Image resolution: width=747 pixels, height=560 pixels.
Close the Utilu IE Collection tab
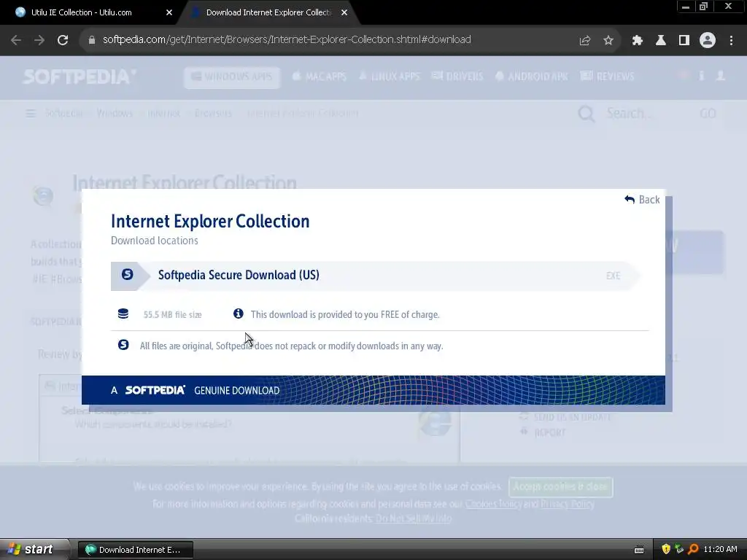coord(169,12)
